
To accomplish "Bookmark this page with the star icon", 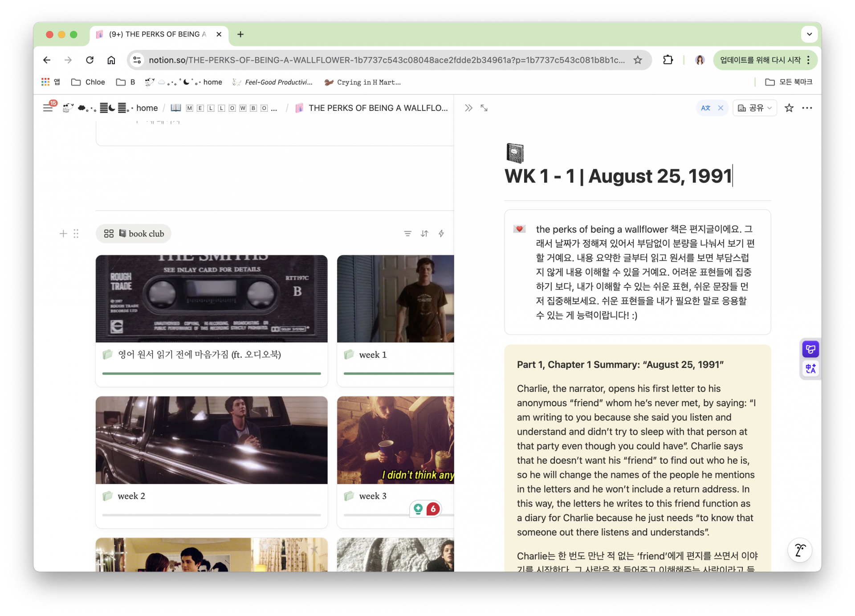I will pos(638,60).
